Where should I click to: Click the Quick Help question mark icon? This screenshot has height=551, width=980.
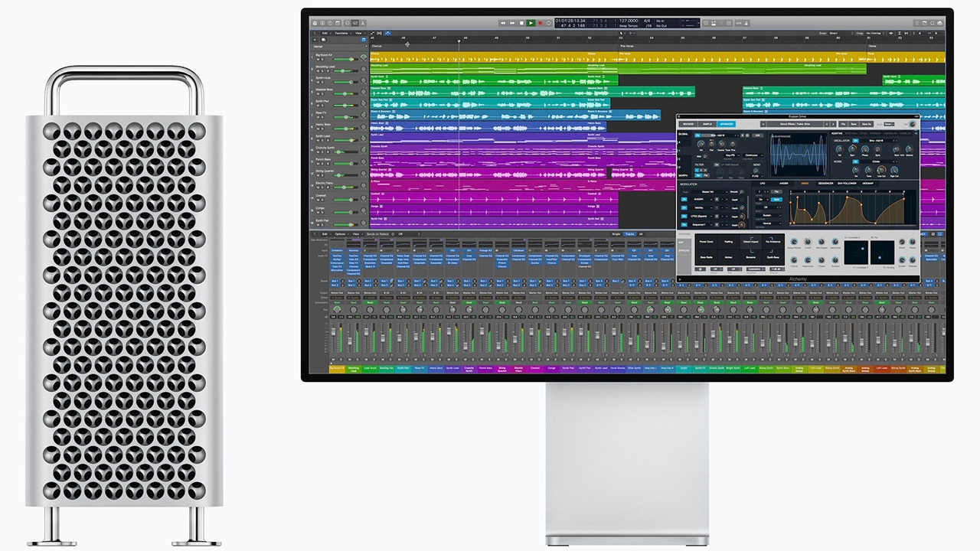(330, 23)
